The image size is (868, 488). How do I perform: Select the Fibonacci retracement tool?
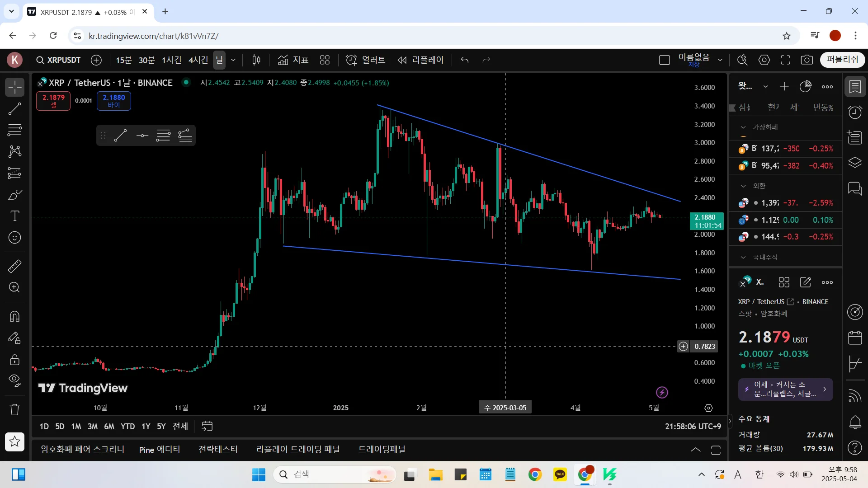pos(14,130)
